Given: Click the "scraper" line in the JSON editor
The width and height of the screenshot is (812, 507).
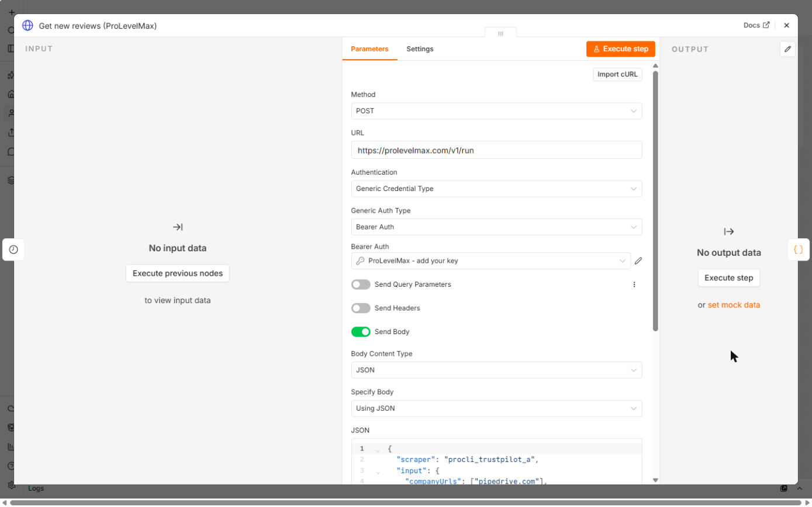Looking at the screenshot, I should (x=467, y=460).
